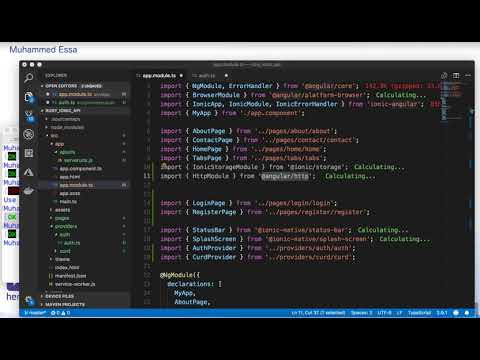The height and width of the screenshot is (360, 480).
Task: Open app.component.ts in the explorer
Action: (81, 169)
